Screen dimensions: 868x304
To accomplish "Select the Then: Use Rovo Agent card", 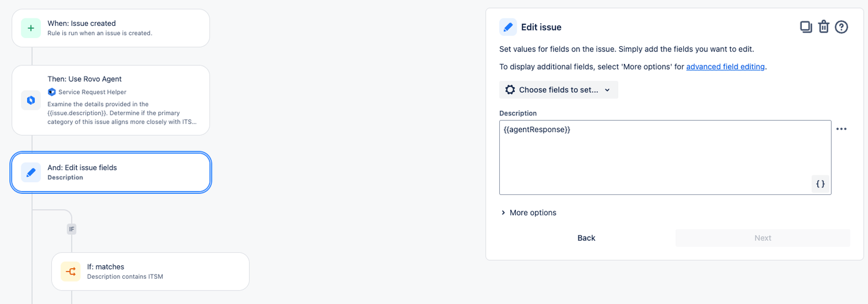I will pyautogui.click(x=111, y=100).
